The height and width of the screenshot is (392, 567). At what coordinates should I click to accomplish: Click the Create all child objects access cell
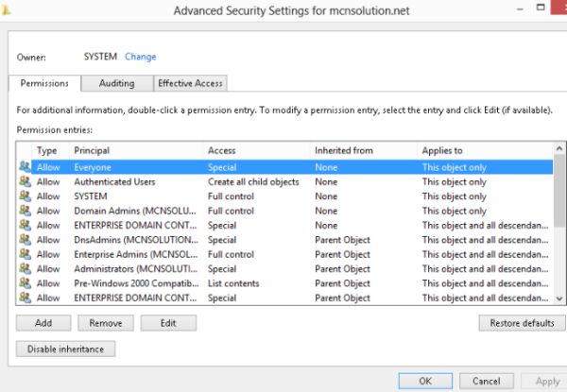point(253,181)
